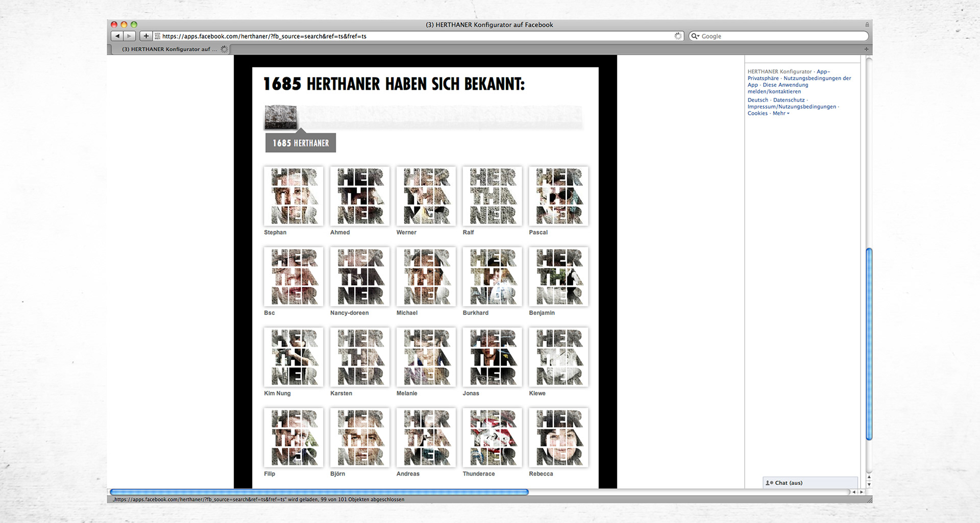
Task: Click the site favicon beside the URL
Action: click(157, 36)
